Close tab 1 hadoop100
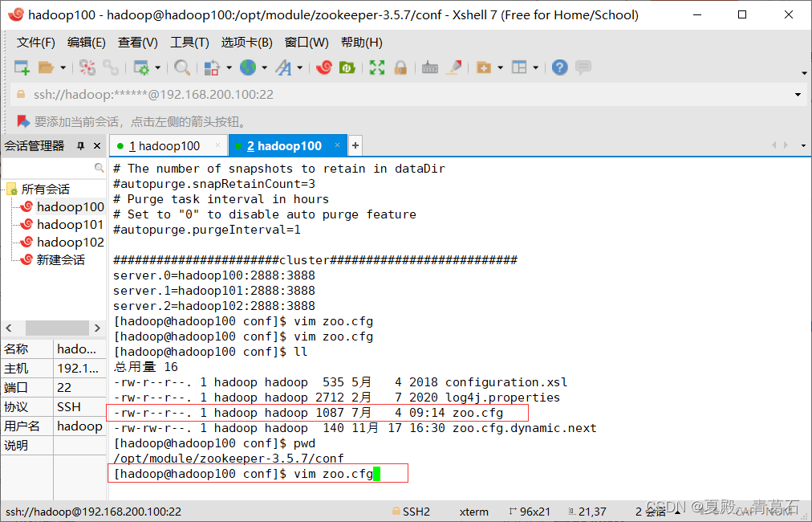812x522 pixels. [218, 145]
